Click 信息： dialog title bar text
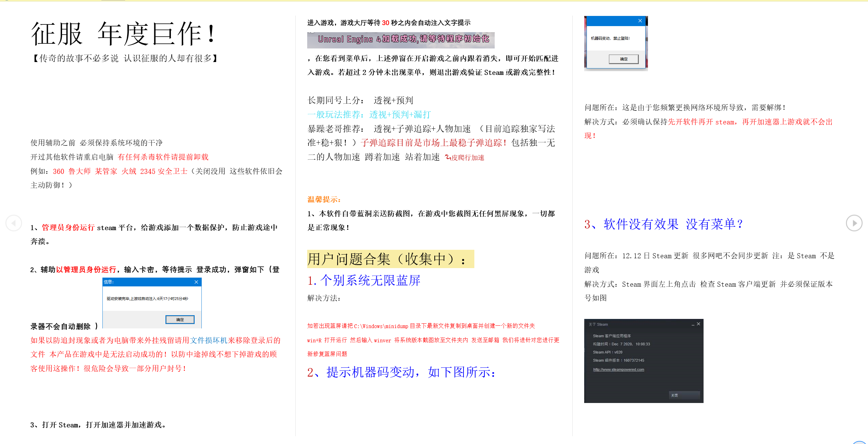The width and height of the screenshot is (868, 444). 109,282
